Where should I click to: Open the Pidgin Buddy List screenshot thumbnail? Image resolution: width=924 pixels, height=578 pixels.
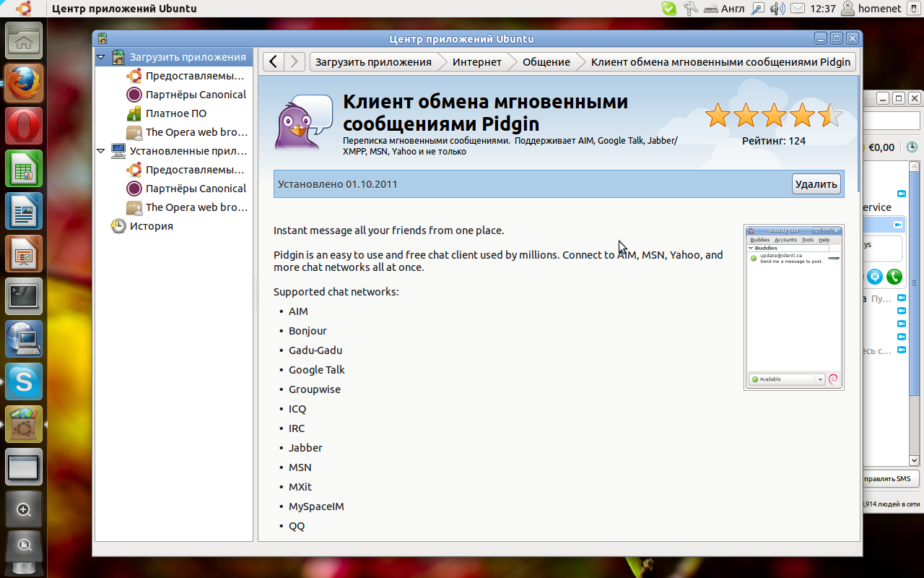click(794, 307)
